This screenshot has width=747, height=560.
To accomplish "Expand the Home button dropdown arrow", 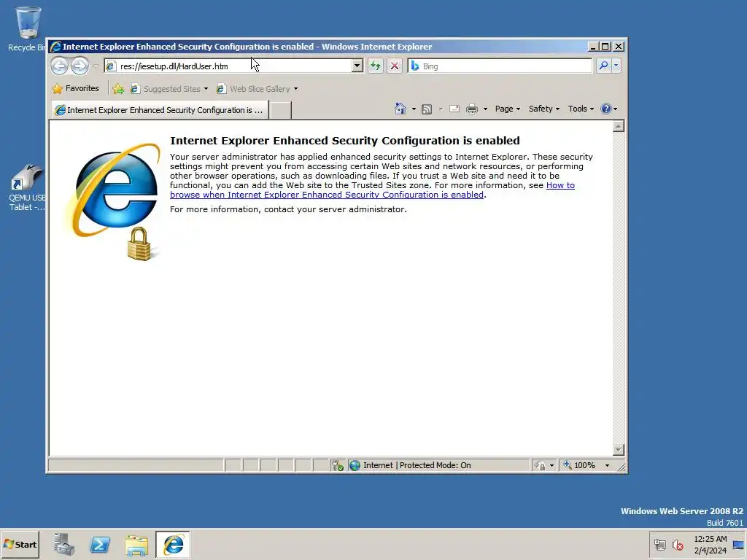I will pyautogui.click(x=414, y=109).
